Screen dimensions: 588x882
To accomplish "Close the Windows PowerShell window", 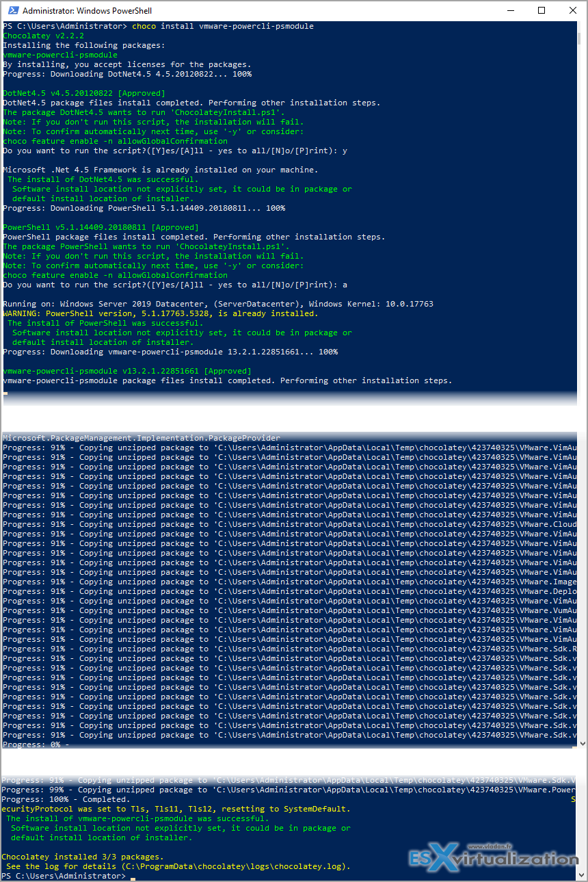I will (x=572, y=11).
